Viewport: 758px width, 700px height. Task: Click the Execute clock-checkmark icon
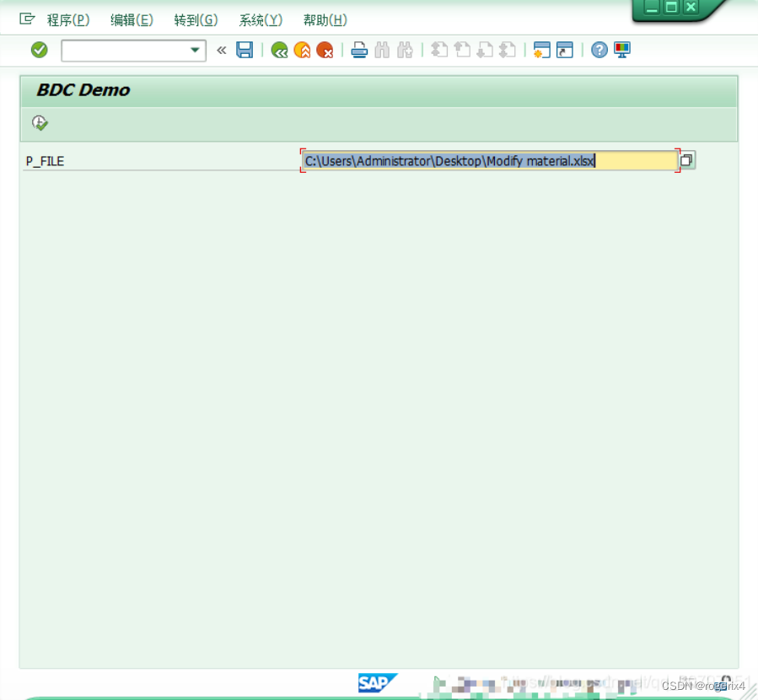40,123
